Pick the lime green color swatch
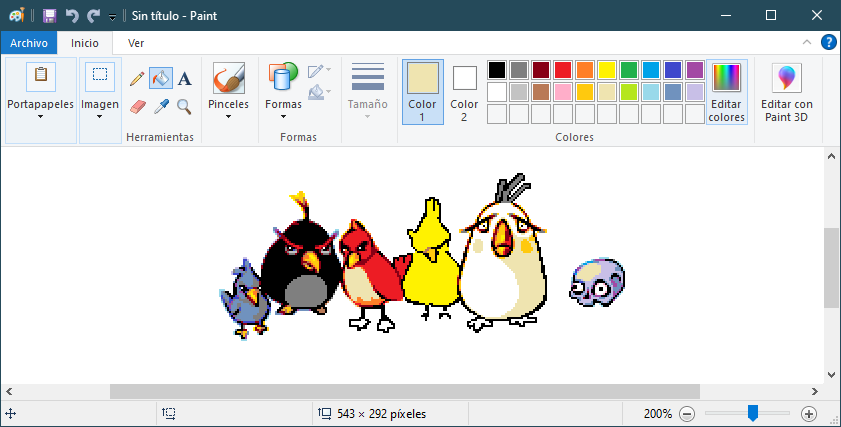The height and width of the screenshot is (427, 841). click(x=629, y=92)
